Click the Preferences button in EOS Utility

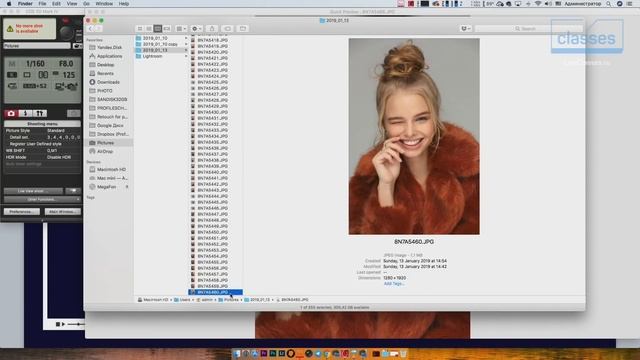pyautogui.click(x=22, y=212)
